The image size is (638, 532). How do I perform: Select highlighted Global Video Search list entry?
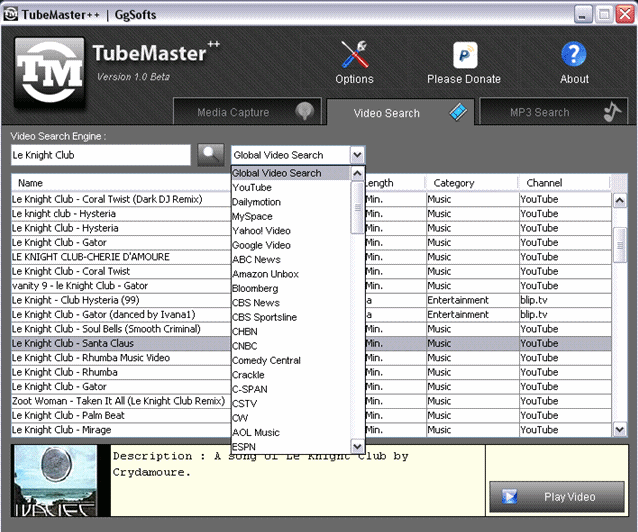pos(291,173)
